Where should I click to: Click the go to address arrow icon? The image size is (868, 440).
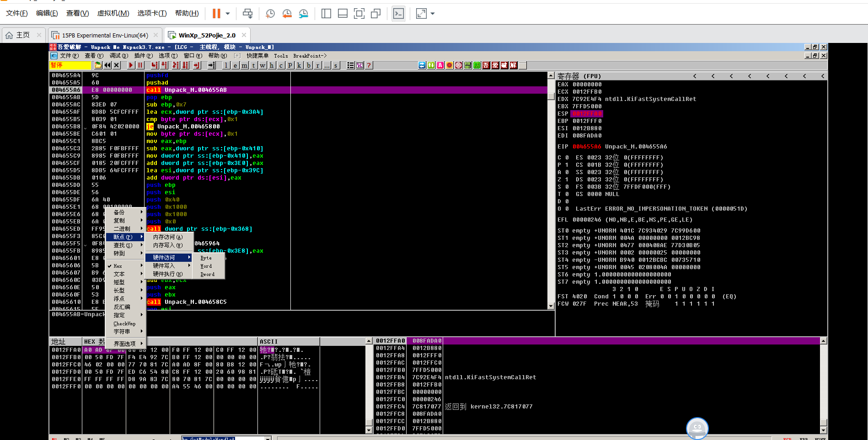pyautogui.click(x=212, y=65)
